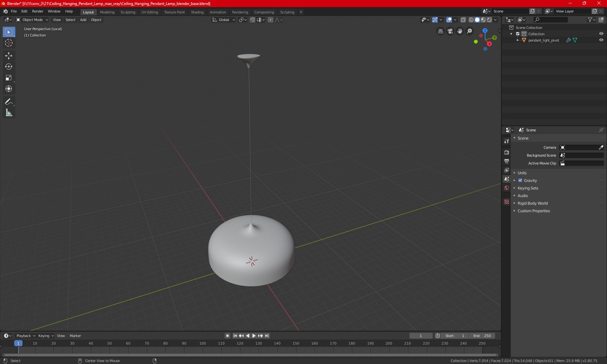Viewport: 607px width, 364px height.
Task: Click the current frame number field
Action: click(421, 336)
